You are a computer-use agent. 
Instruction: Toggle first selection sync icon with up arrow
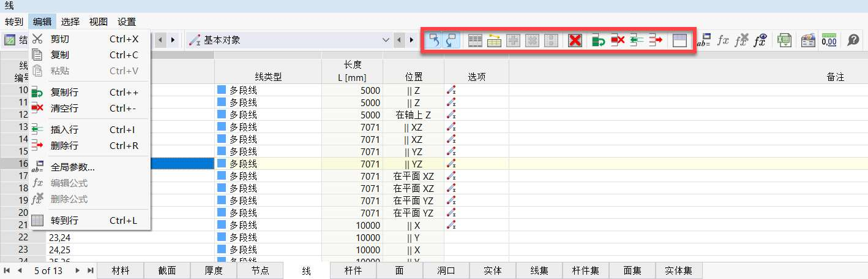(x=433, y=40)
